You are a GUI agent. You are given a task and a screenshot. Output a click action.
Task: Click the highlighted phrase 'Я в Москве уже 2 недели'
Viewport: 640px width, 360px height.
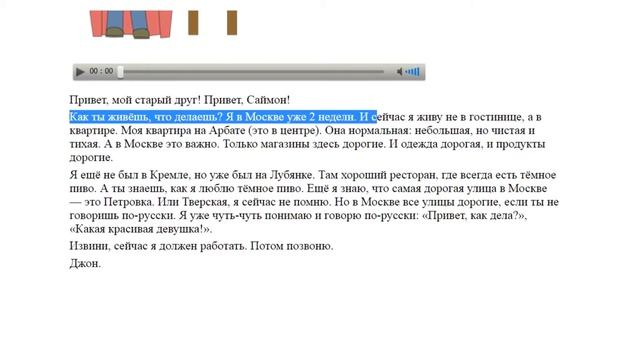click(x=291, y=117)
